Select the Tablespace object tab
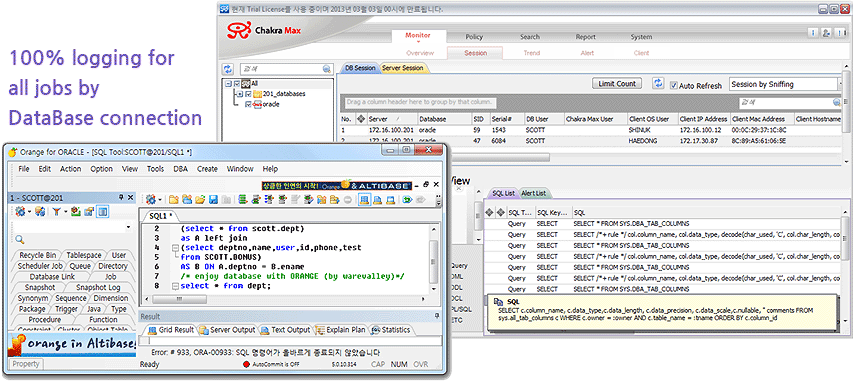This screenshot has height=381, width=853. coord(84,255)
